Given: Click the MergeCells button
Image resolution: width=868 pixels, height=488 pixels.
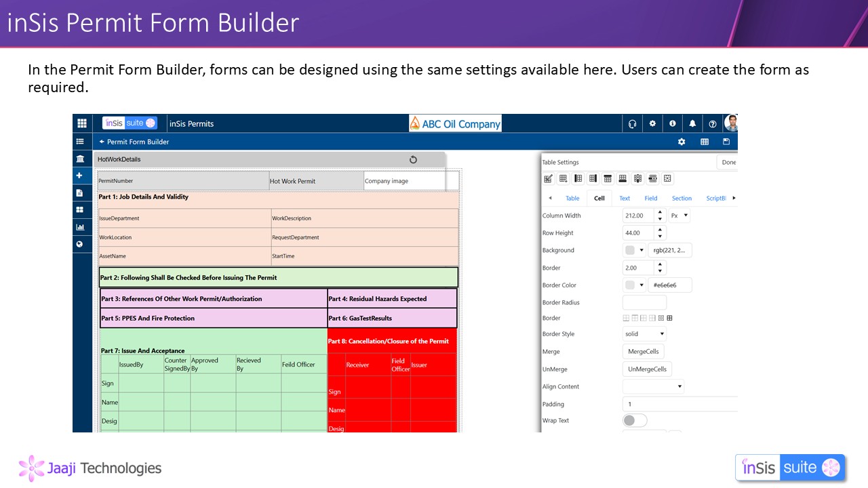Looking at the screenshot, I should [x=643, y=352].
